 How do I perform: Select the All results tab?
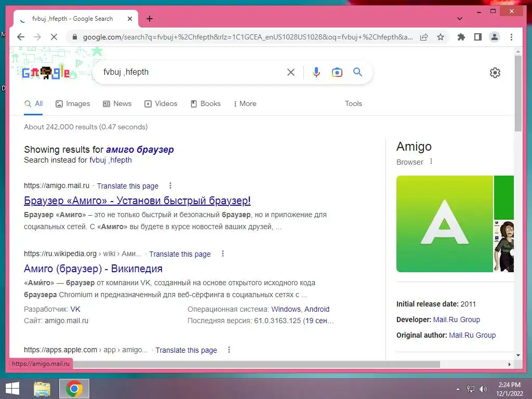(x=33, y=104)
